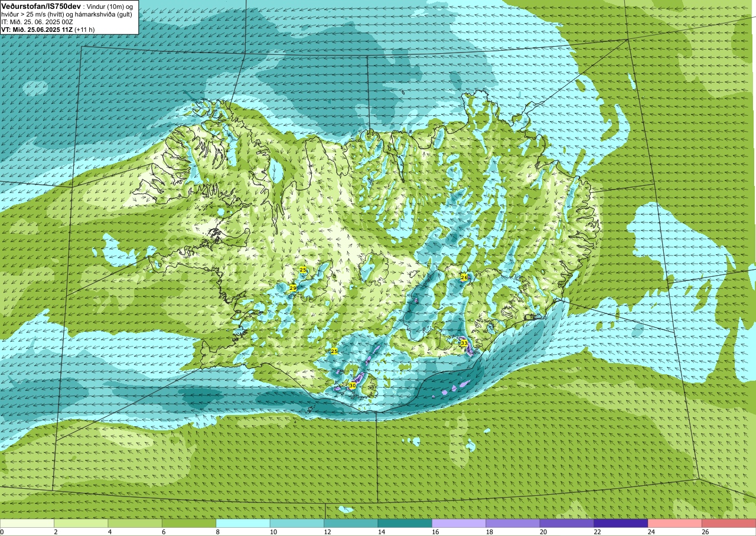Screen dimensions: 756x536
Task: Pick the 22–24 m/s dark indigo legend swatch
Action: pyautogui.click(x=621, y=523)
